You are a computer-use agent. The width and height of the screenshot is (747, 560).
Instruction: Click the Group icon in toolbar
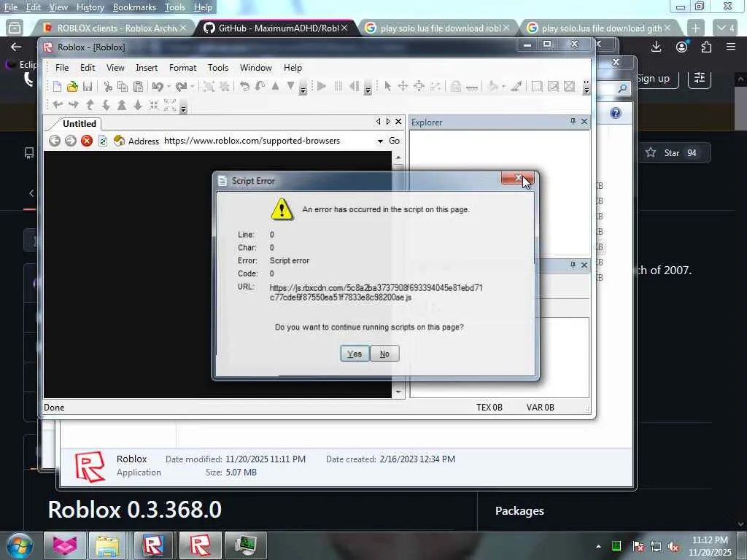pyautogui.click(x=209, y=86)
